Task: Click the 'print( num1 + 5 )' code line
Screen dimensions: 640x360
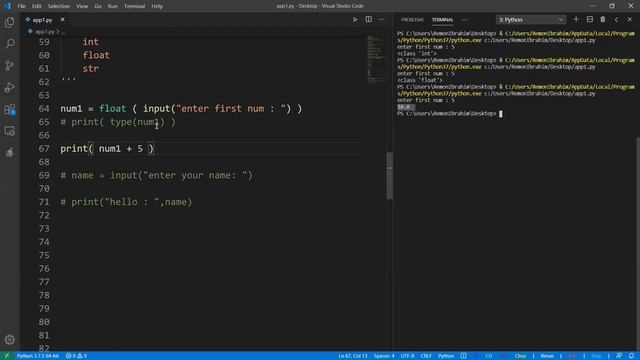Action: (x=107, y=149)
